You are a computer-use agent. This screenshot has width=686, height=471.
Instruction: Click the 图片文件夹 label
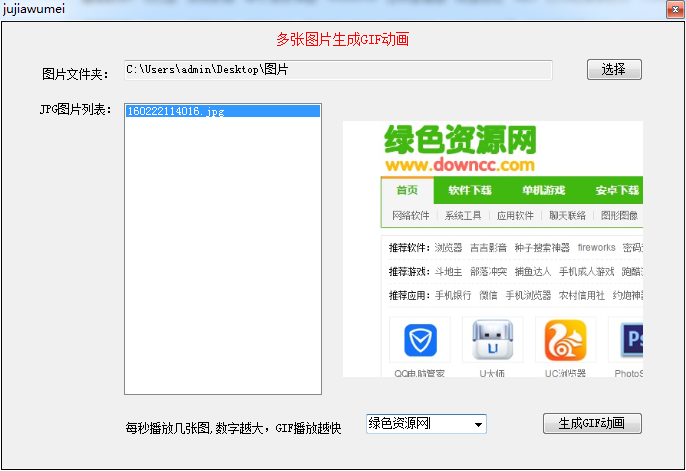click(75, 74)
